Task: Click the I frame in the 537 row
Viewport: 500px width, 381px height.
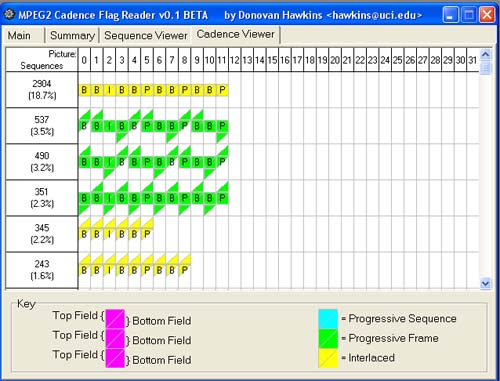Action: point(109,126)
